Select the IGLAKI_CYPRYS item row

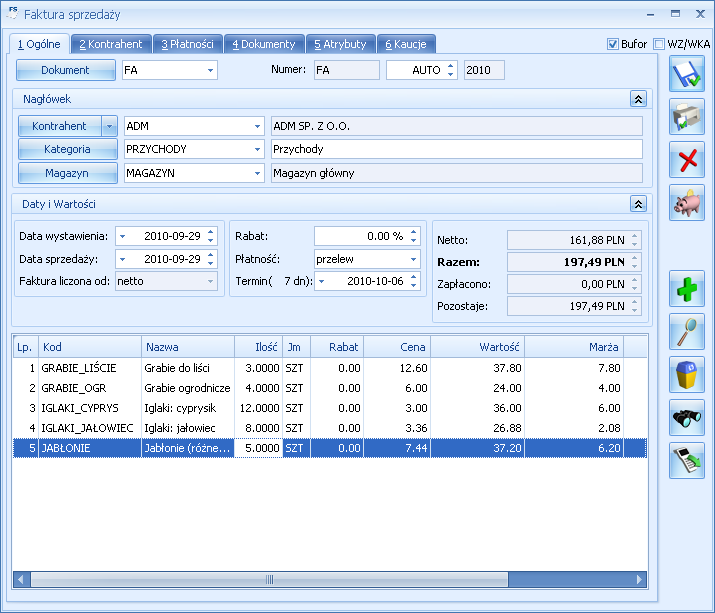tap(330, 408)
